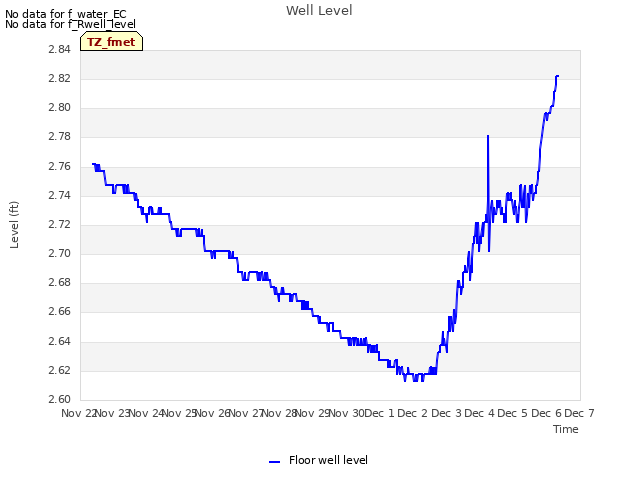The image size is (640, 480).
Task: Click the Dec 3 x-axis date label
Action: coord(447,413)
